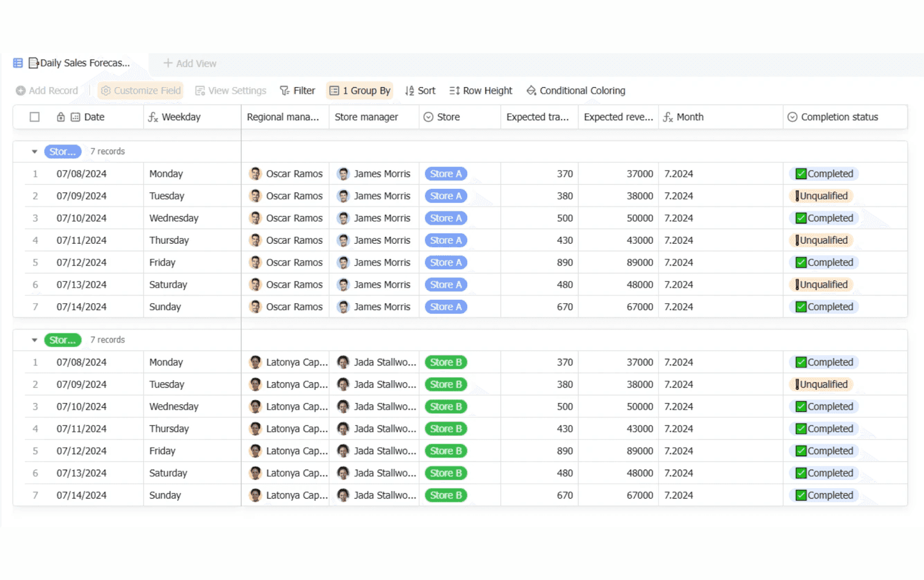Click Oscar Ramos name in Friday row
The image size is (924, 580).
tap(295, 263)
